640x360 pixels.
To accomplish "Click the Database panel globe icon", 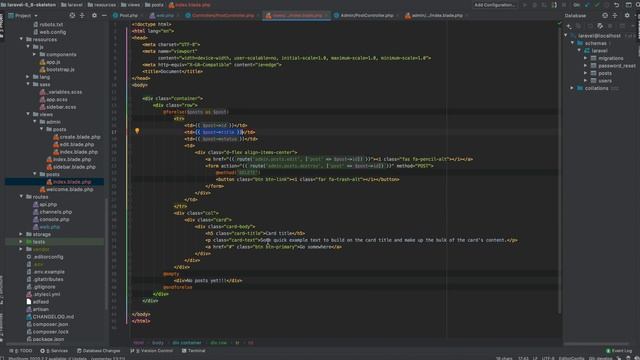I will click(x=605, y=16).
